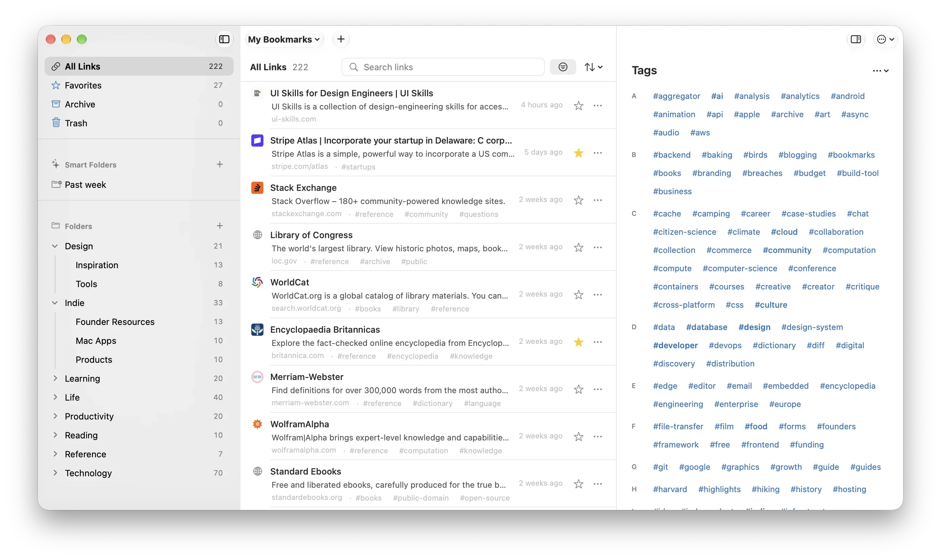The image size is (941, 560).
Task: Filter by the #aggregator tag
Action: click(676, 96)
